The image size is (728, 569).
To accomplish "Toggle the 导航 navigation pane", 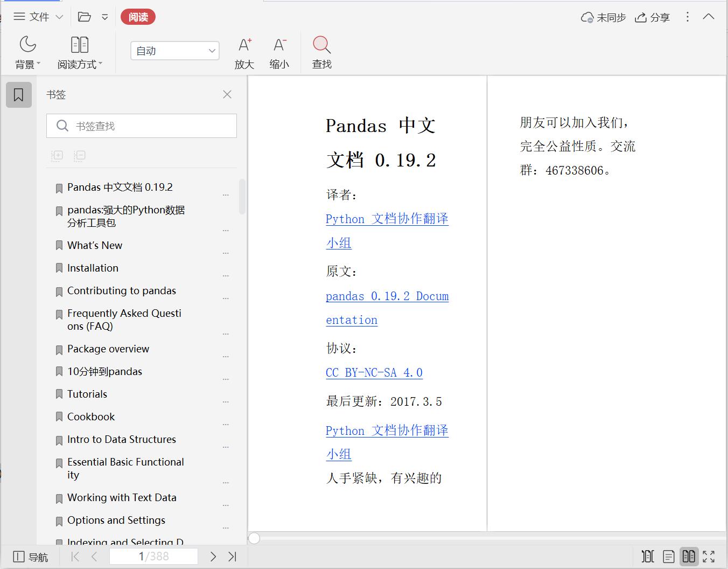I will click(31, 556).
